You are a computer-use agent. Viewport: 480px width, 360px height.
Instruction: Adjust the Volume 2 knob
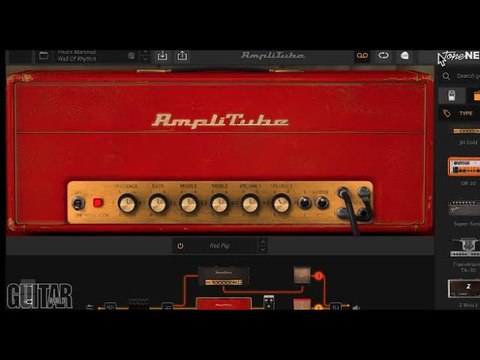[x=281, y=204]
